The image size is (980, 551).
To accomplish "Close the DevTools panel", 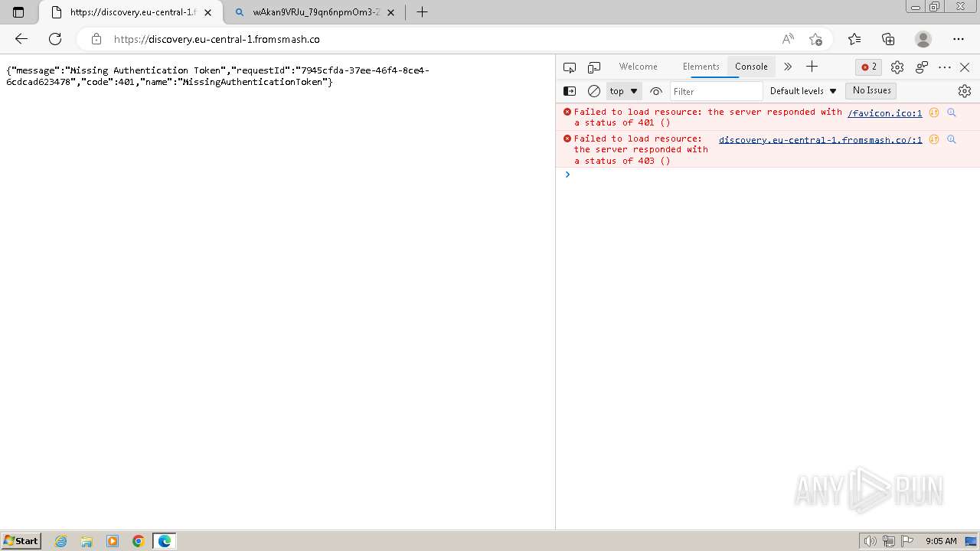I will [x=965, y=67].
